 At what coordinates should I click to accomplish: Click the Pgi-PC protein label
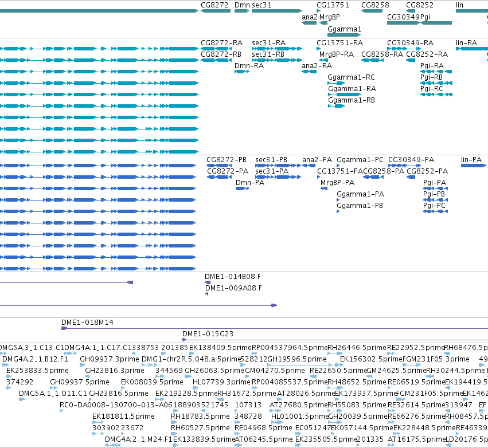(434, 206)
